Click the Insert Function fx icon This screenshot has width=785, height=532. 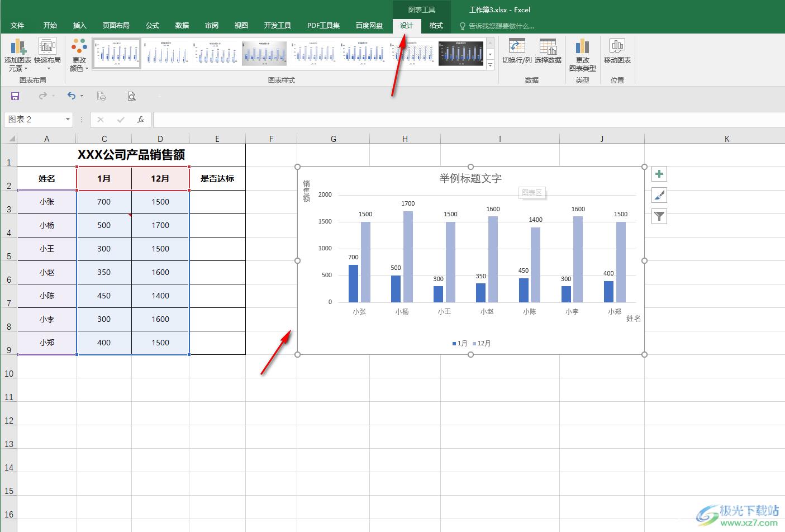pyautogui.click(x=141, y=120)
